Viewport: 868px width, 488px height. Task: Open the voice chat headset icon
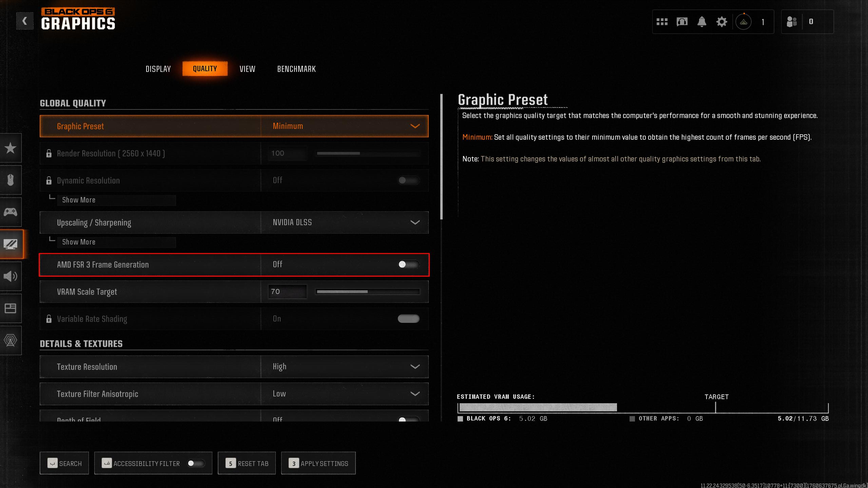coord(682,21)
